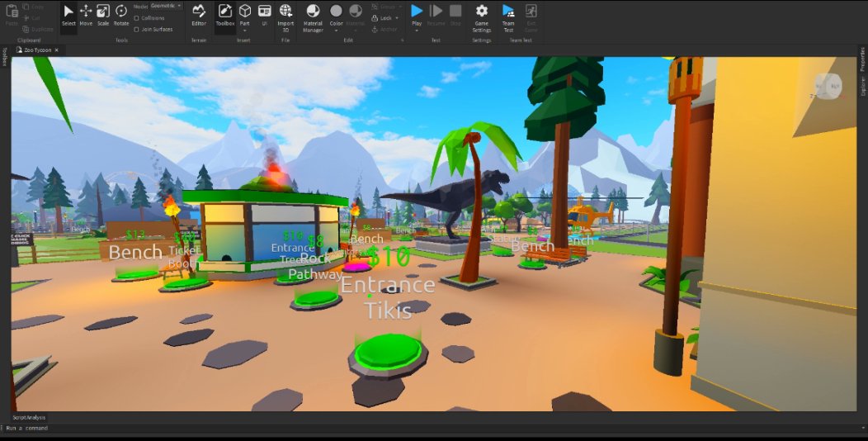Click the Group button
Screen dimensions: 868x441
coord(383,7)
